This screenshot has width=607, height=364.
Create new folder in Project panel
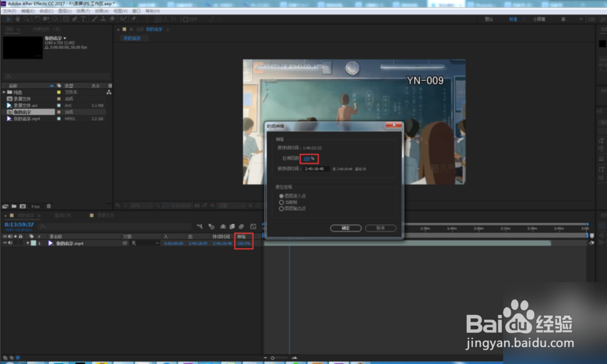pyautogui.click(x=14, y=206)
